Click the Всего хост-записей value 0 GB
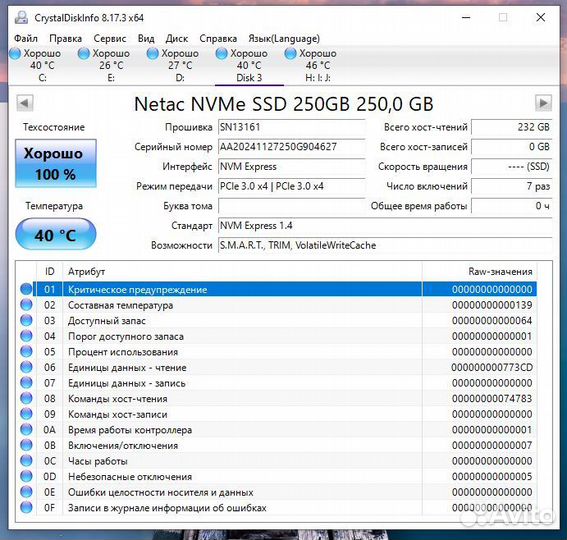Viewport: 567px width, 540px height. (x=512, y=146)
